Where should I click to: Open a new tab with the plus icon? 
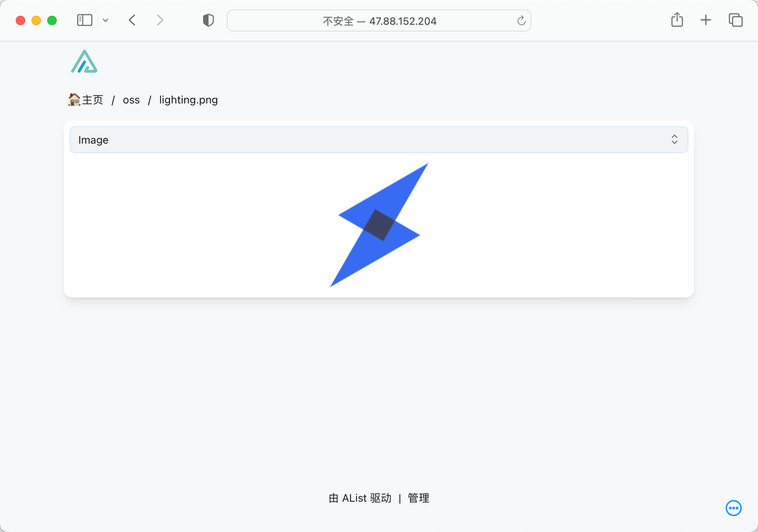[706, 20]
